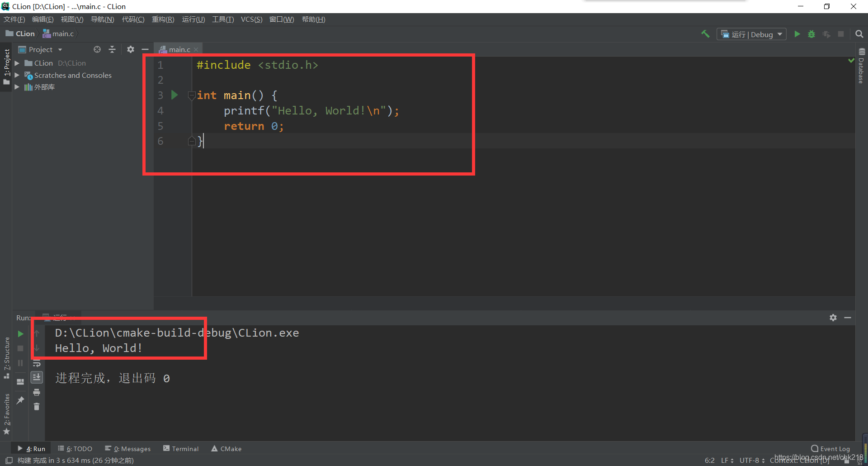The height and width of the screenshot is (466, 868).
Task: Run the program with the green toolbar arrow
Action: pos(797,34)
